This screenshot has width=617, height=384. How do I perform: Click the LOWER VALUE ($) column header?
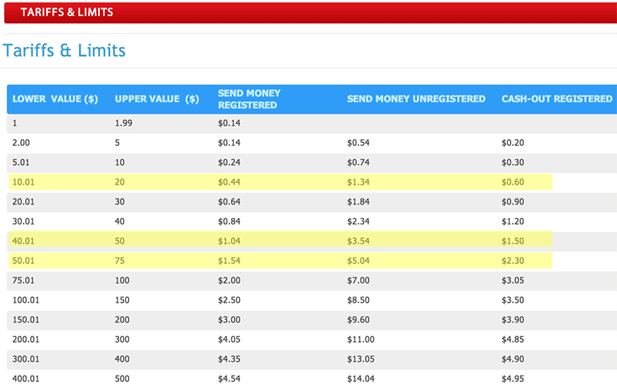(x=55, y=99)
